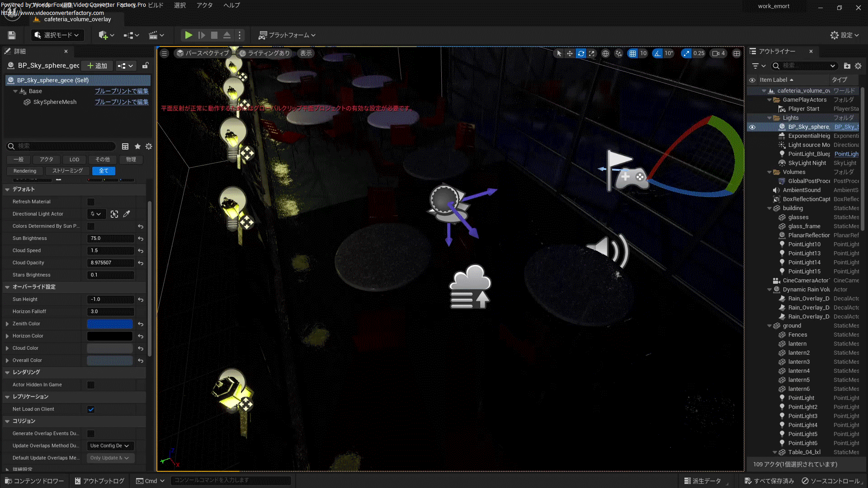Image resolution: width=868 pixels, height=488 pixels.
Task: Toggle BP_Sky_sphere visibility eye icon
Action: pos(752,127)
